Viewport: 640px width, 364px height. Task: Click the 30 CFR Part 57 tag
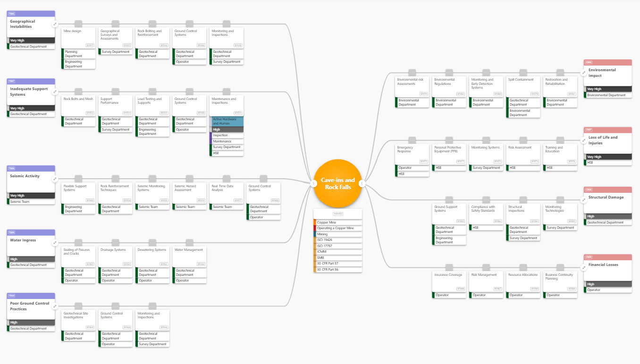click(338, 264)
